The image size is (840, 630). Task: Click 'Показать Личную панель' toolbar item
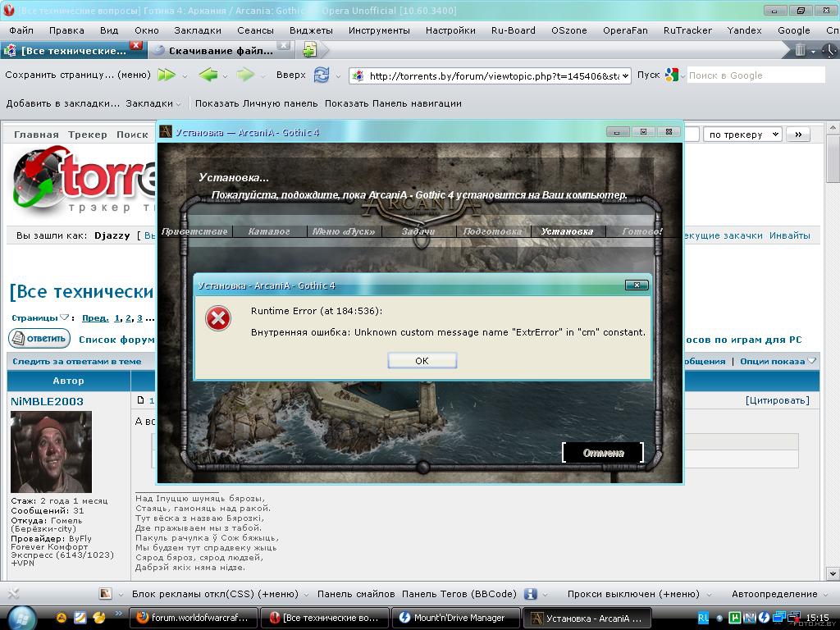[256, 103]
